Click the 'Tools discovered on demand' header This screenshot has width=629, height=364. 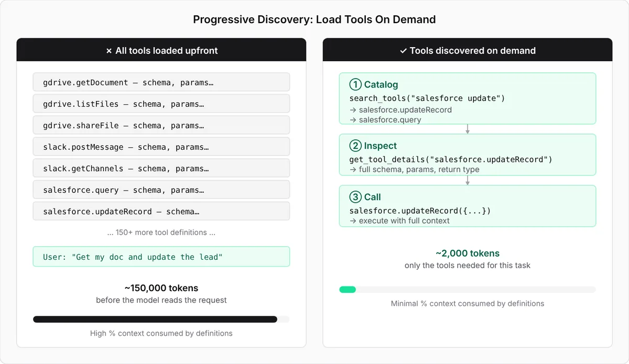468,51
